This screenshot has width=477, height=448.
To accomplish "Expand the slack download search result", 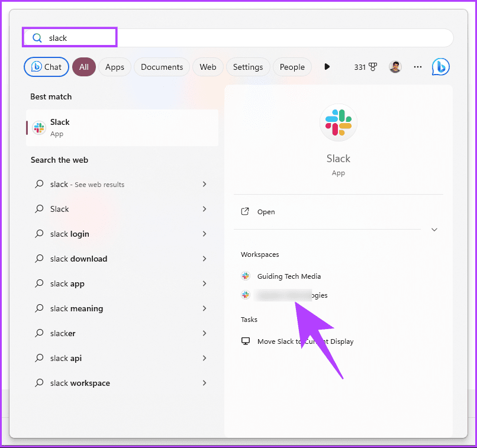I will coord(204,259).
